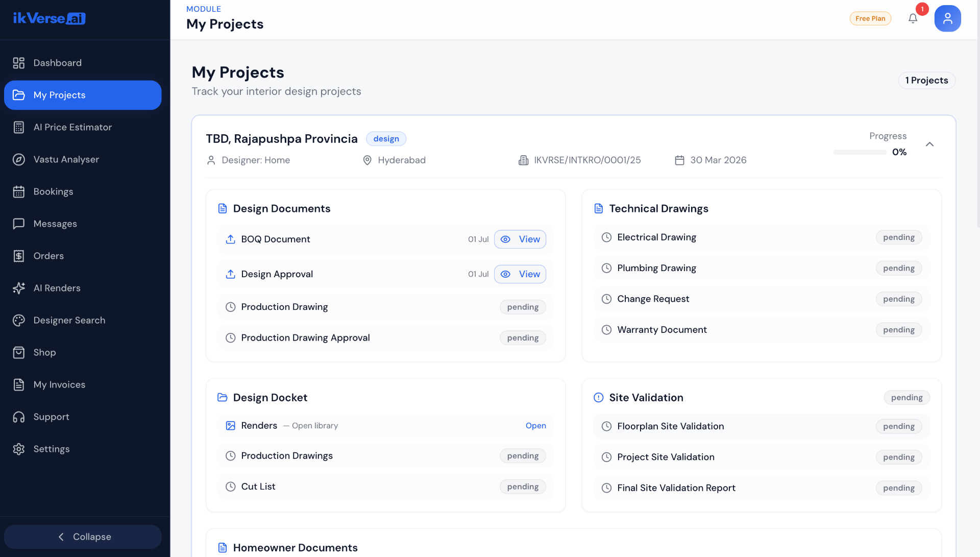
Task: View the Design Approval document
Action: (x=520, y=274)
